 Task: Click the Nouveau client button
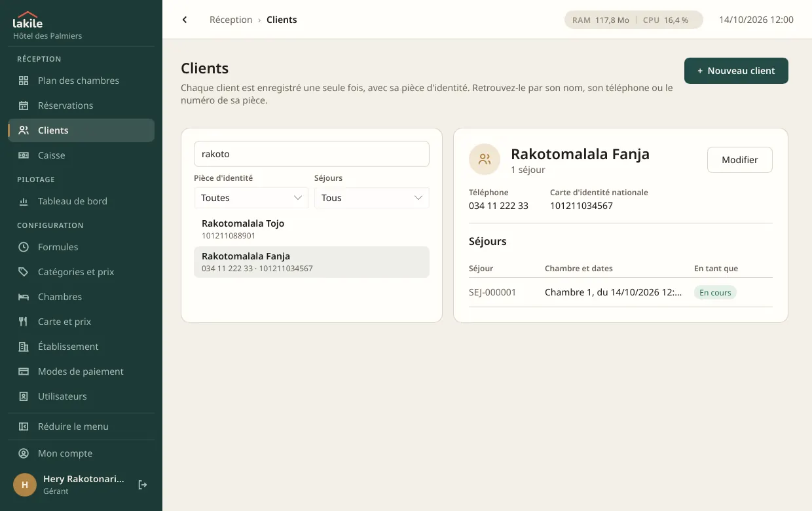coord(736,71)
